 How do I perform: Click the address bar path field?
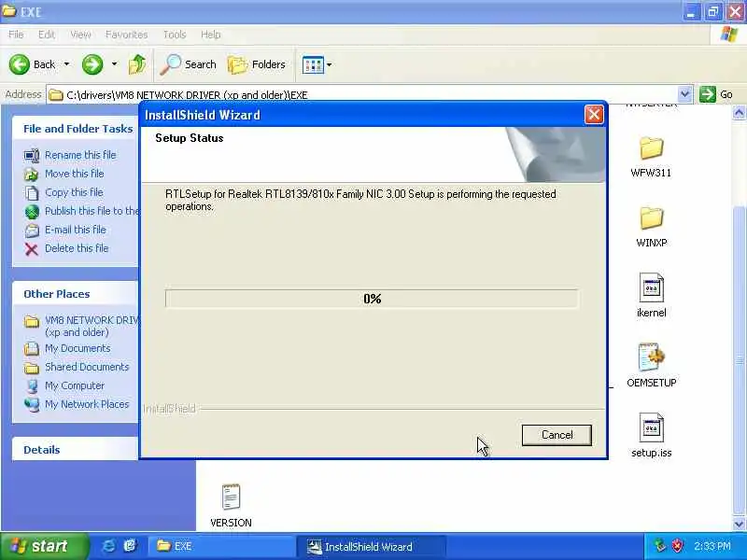click(x=362, y=95)
